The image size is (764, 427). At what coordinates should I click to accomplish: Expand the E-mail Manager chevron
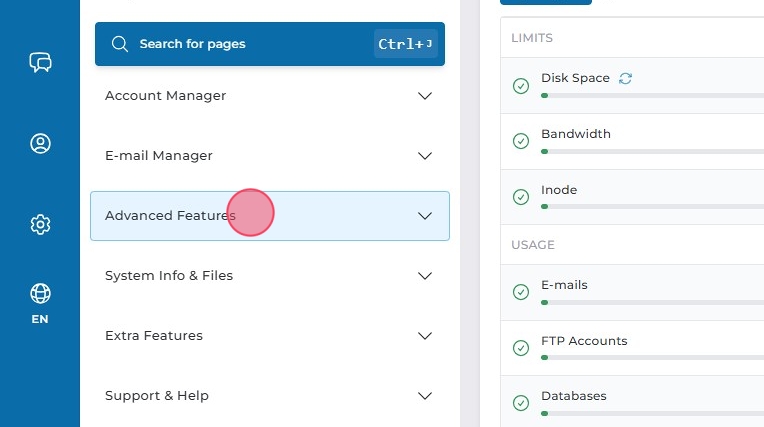point(425,156)
